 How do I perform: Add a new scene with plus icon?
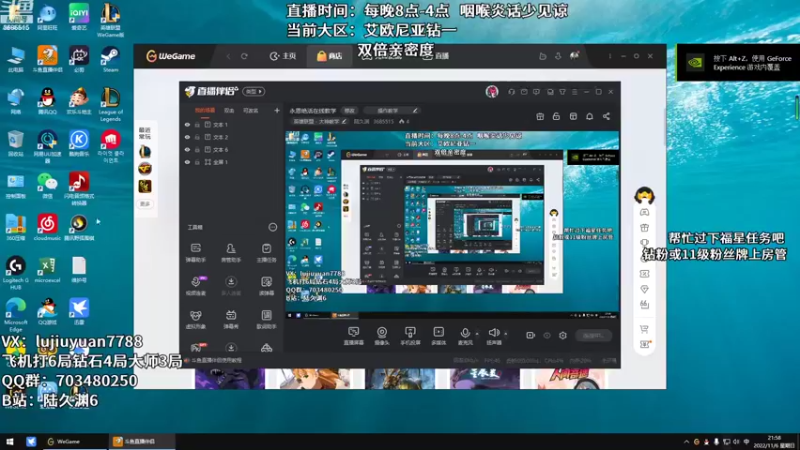pos(277,110)
